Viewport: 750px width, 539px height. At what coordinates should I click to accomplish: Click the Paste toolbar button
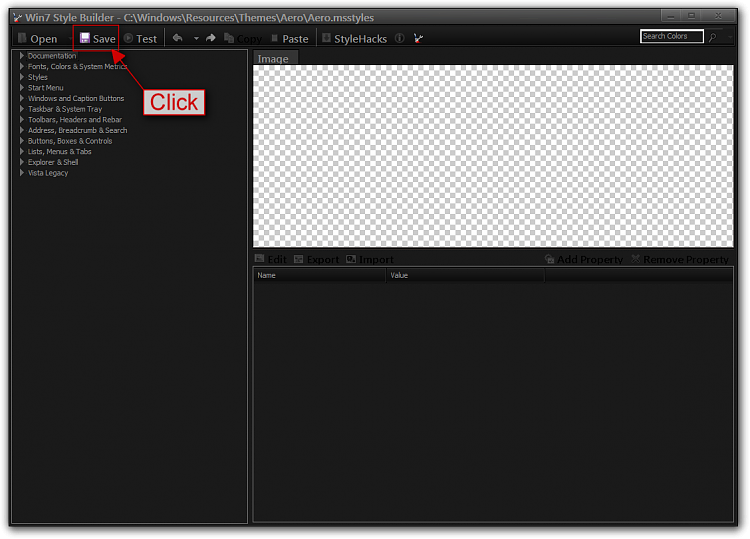[290, 39]
